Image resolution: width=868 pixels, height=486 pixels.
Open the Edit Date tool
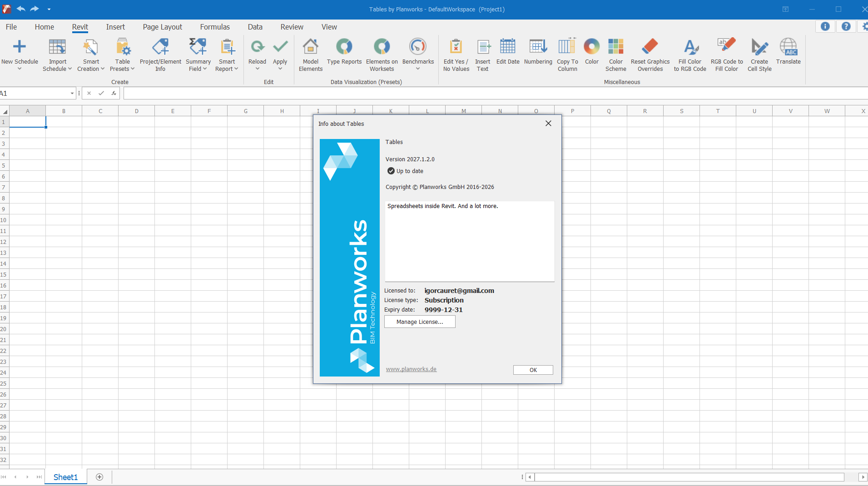coord(508,51)
